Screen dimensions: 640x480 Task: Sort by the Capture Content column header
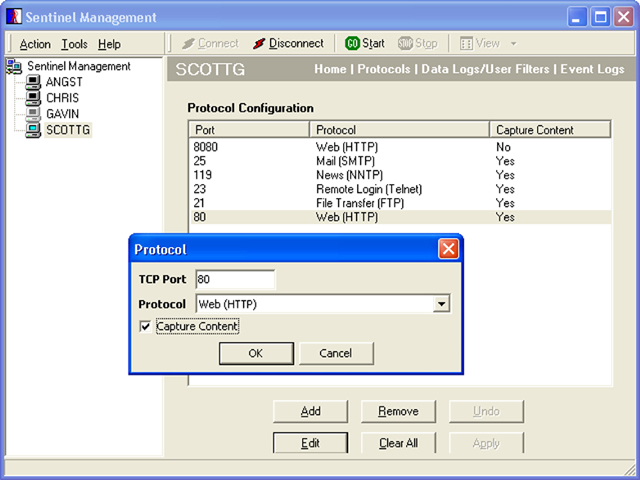[550, 130]
